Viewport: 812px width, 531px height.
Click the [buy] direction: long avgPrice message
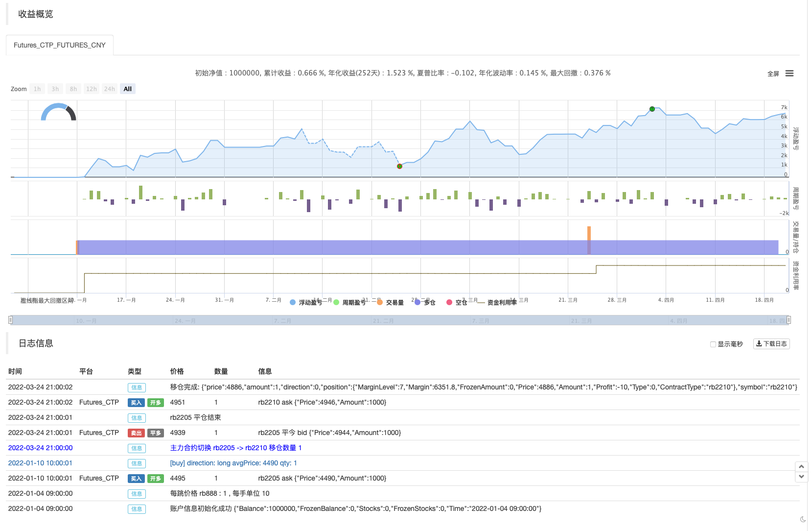click(233, 463)
